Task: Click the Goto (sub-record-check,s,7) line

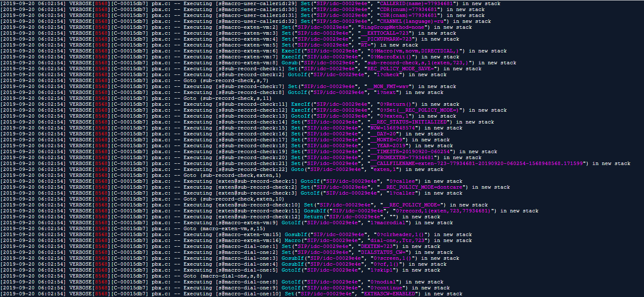Action: [226, 80]
